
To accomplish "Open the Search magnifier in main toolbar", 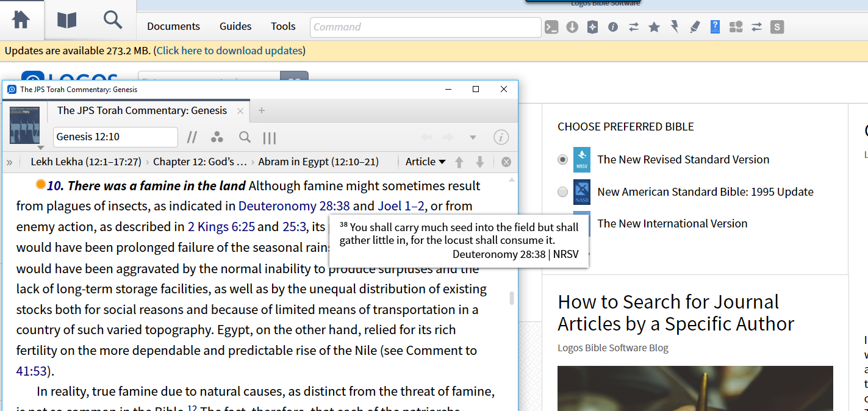I will point(113,20).
